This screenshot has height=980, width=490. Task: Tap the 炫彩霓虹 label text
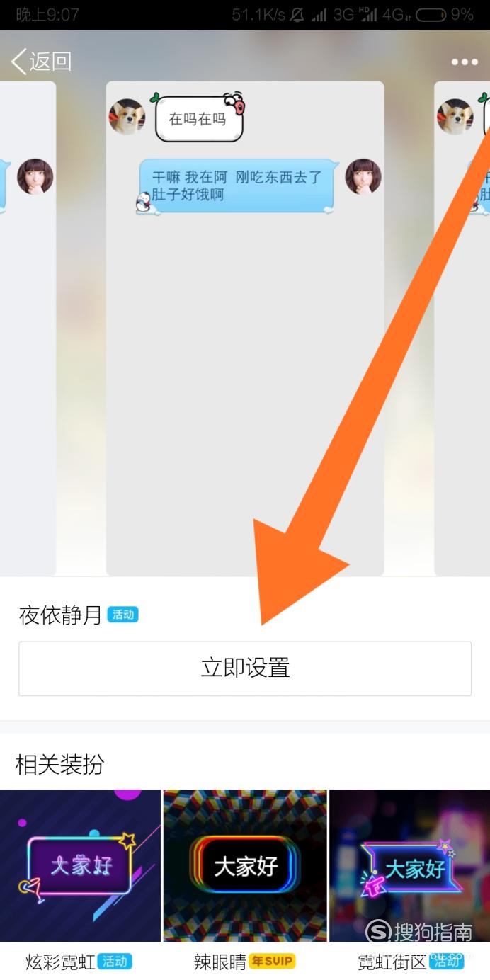click(60, 962)
